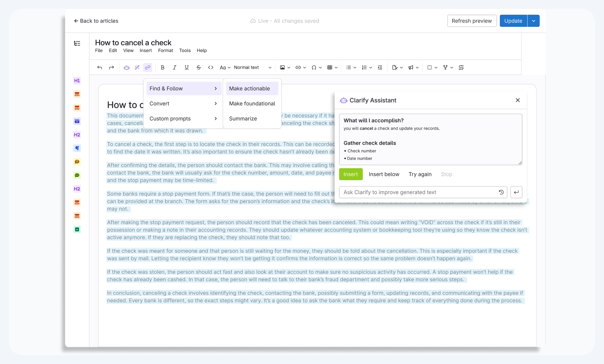
Task: Open the Normal text style dropdown
Action: pyautogui.click(x=252, y=67)
